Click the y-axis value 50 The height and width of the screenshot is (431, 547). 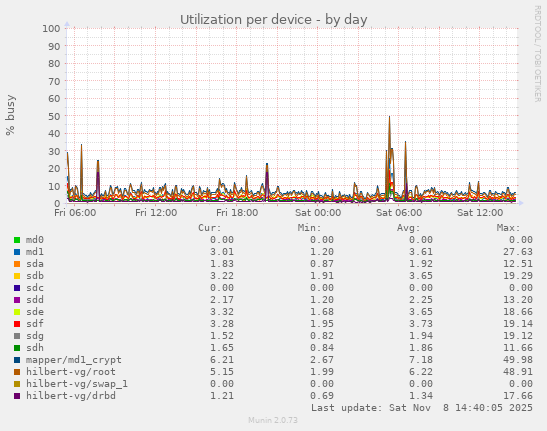coord(54,116)
